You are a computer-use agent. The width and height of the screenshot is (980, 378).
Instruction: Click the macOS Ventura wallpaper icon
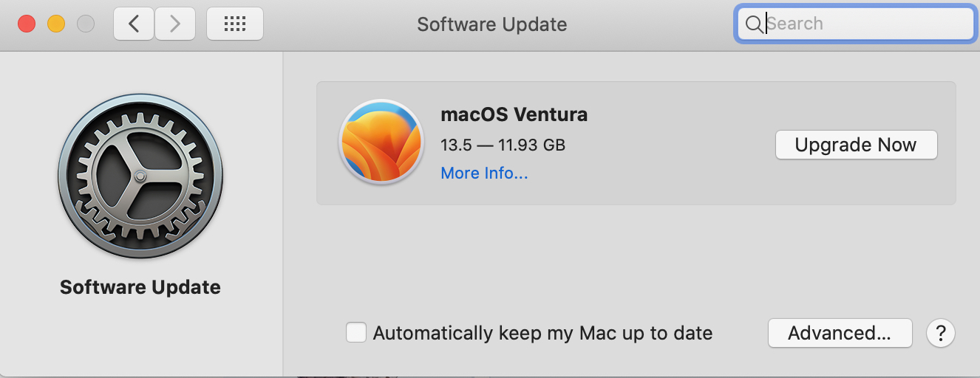[x=381, y=142]
